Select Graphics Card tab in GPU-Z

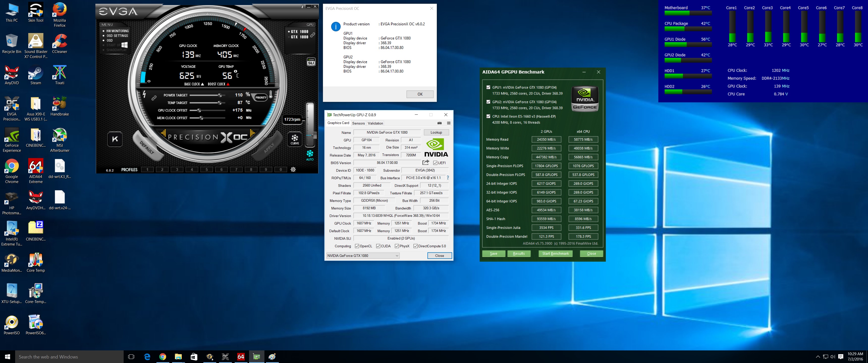pyautogui.click(x=338, y=123)
